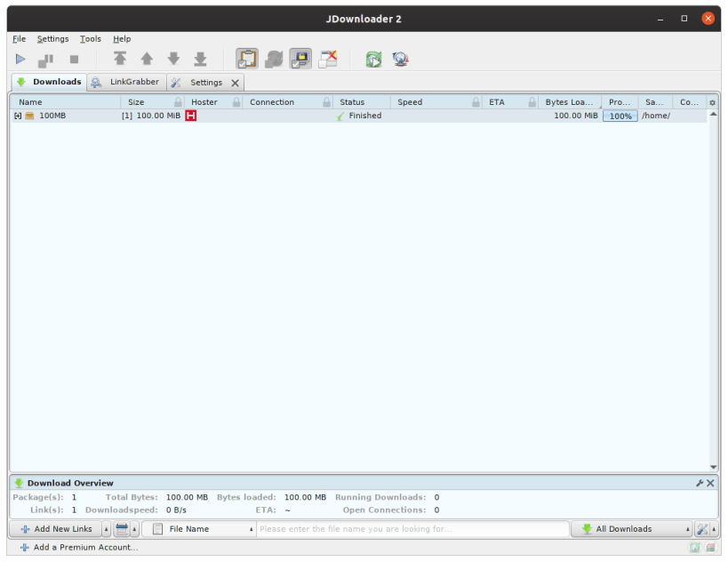Image resolution: width=728 pixels, height=562 pixels.
Task: Open the All Downloads view dropdown
Action: click(x=631, y=528)
